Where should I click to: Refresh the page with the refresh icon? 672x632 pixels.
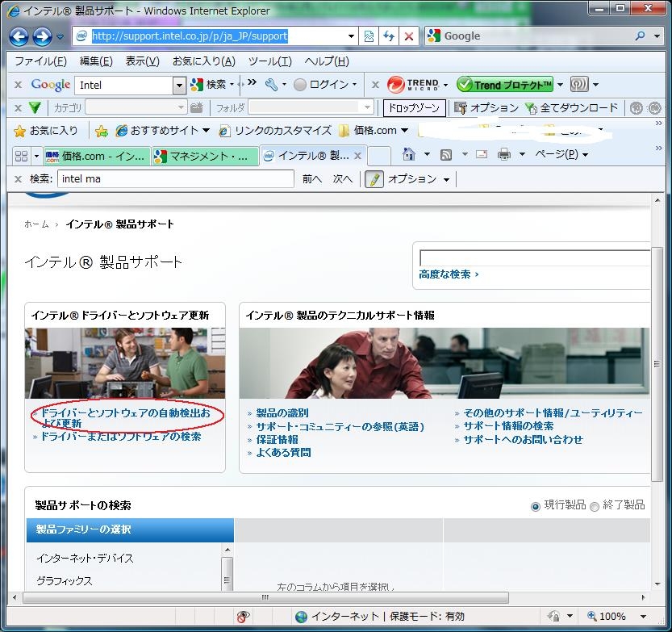pyautogui.click(x=389, y=36)
